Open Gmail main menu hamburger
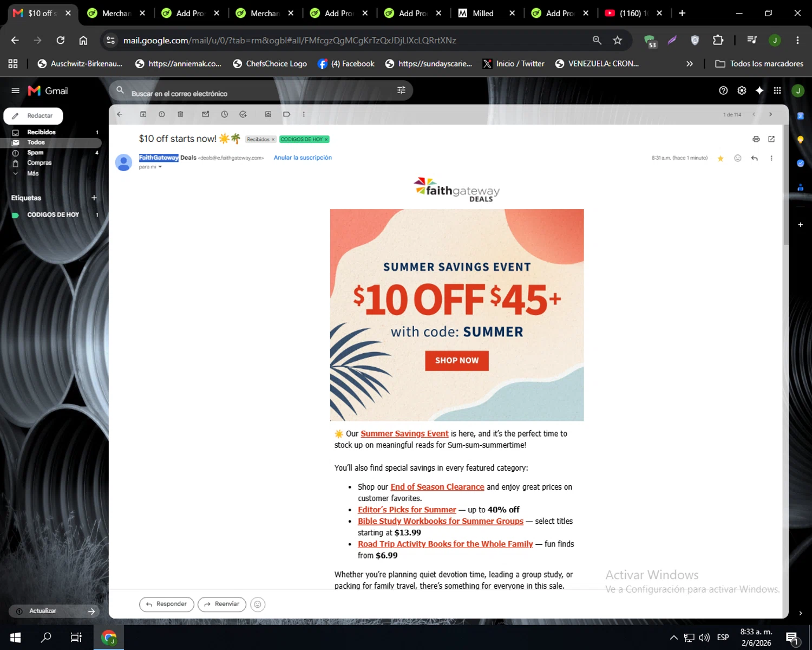This screenshot has height=650, width=812. pyautogui.click(x=15, y=90)
